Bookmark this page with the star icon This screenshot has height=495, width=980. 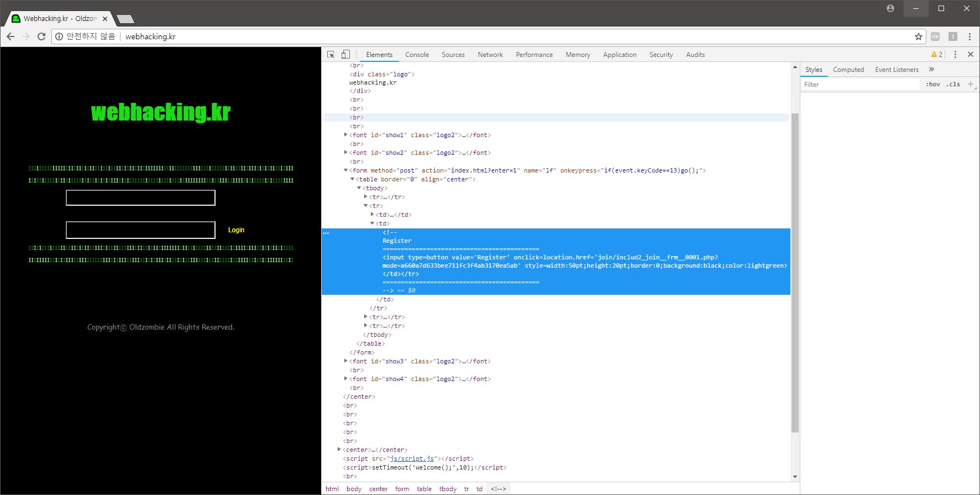tap(918, 37)
